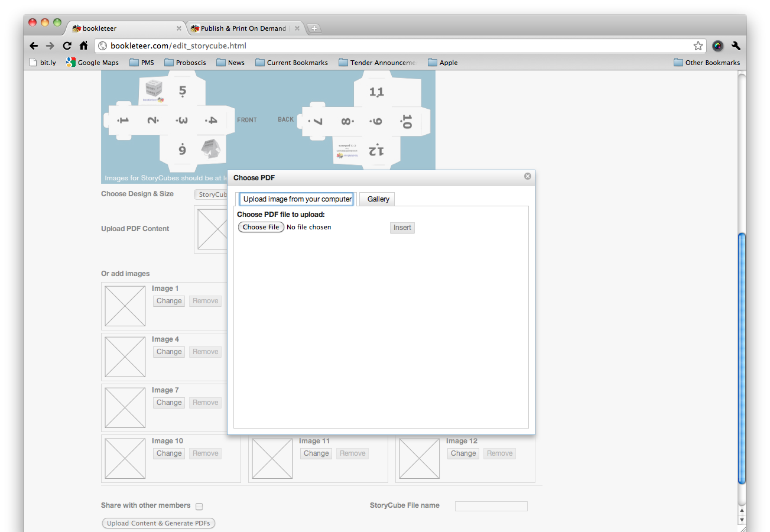The width and height of the screenshot is (770, 532).
Task: Click the StoryCube File name field
Action: (491, 506)
